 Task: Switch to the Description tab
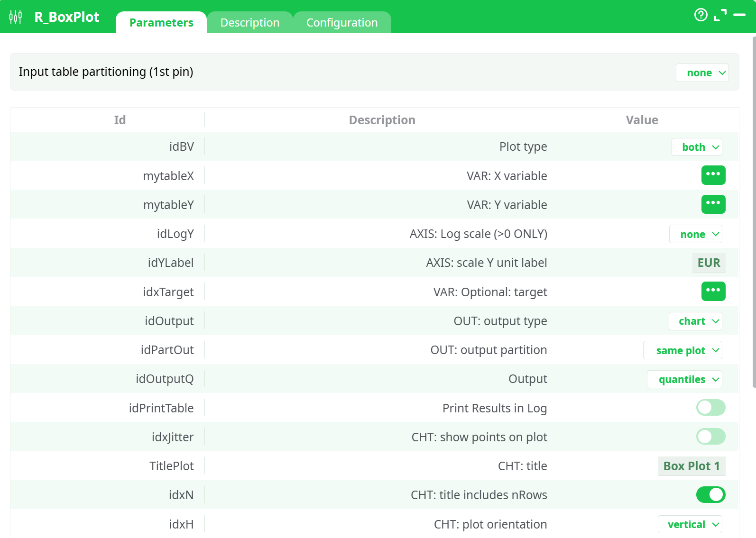(x=250, y=23)
